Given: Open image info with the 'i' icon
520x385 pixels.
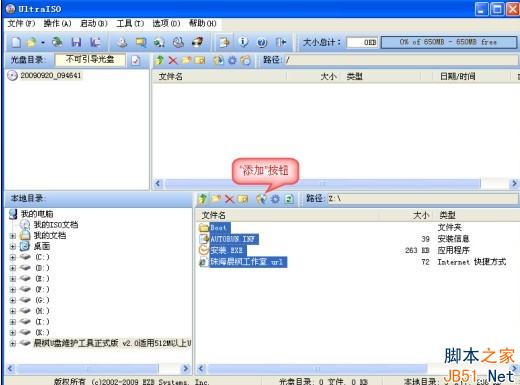Looking at the screenshot, I should coord(243,42).
